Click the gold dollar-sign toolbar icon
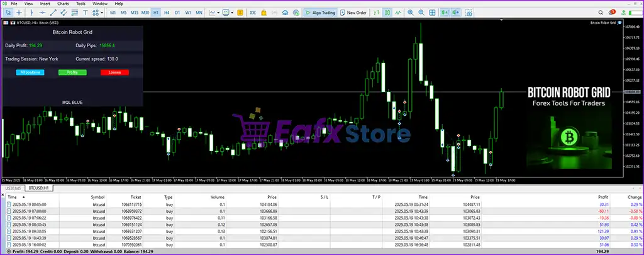This screenshot has width=644, height=255. (240, 13)
